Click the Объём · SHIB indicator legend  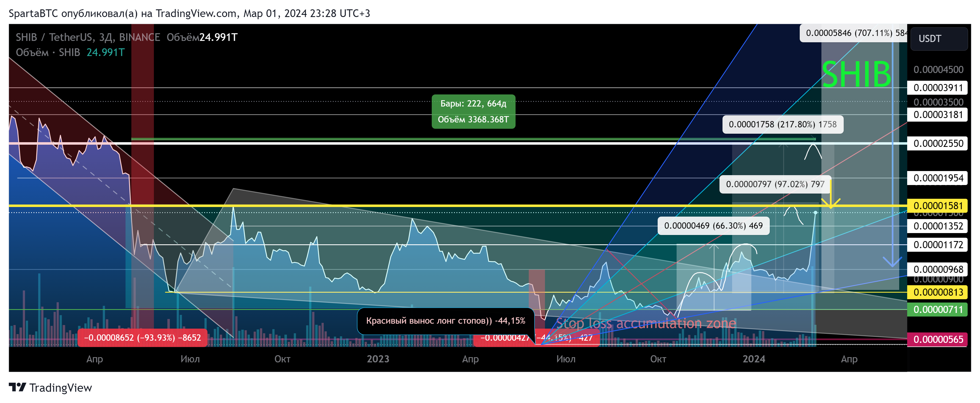tap(48, 52)
